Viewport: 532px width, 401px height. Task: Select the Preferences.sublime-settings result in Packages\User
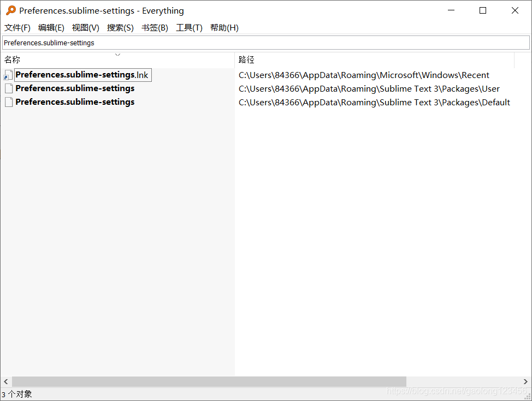click(75, 88)
